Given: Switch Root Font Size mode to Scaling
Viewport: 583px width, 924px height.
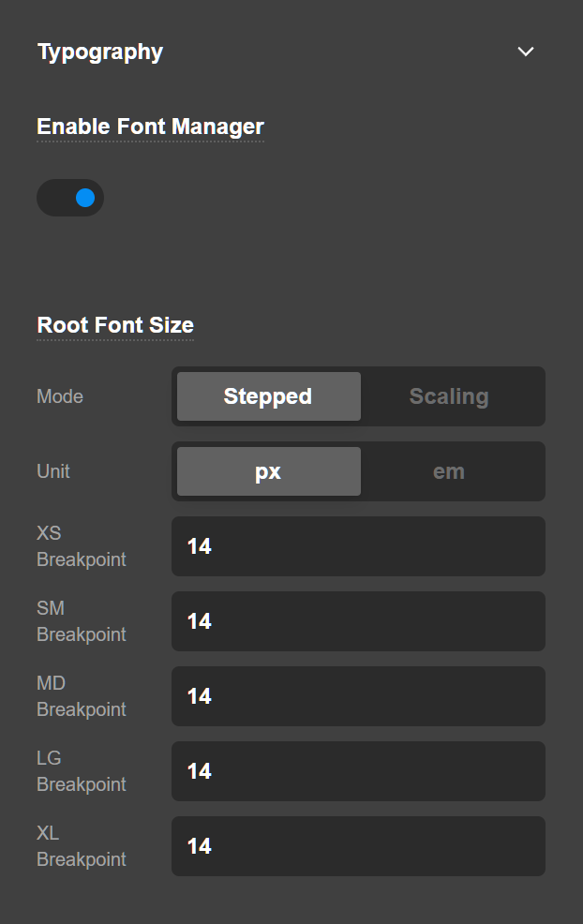Looking at the screenshot, I should [448, 395].
